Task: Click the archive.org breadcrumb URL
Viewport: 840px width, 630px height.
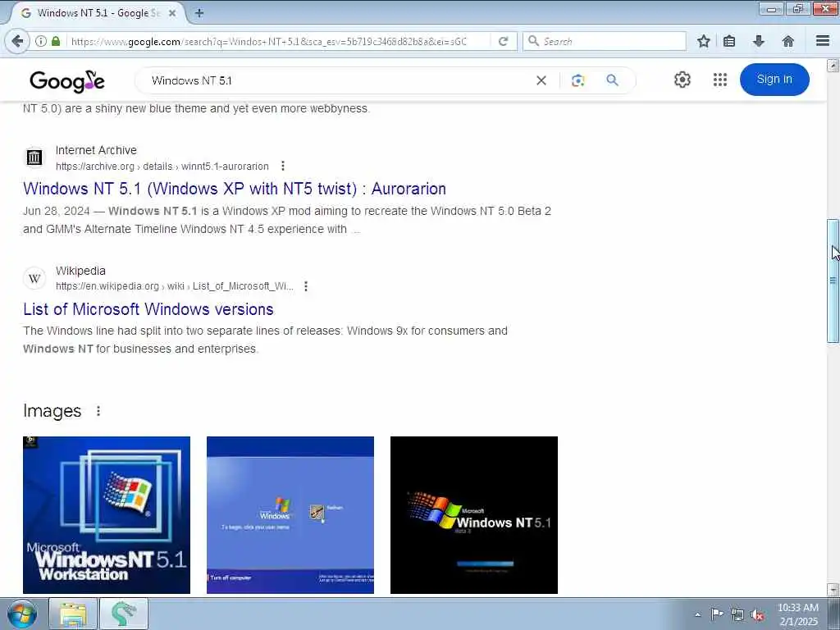Action: 162,166
